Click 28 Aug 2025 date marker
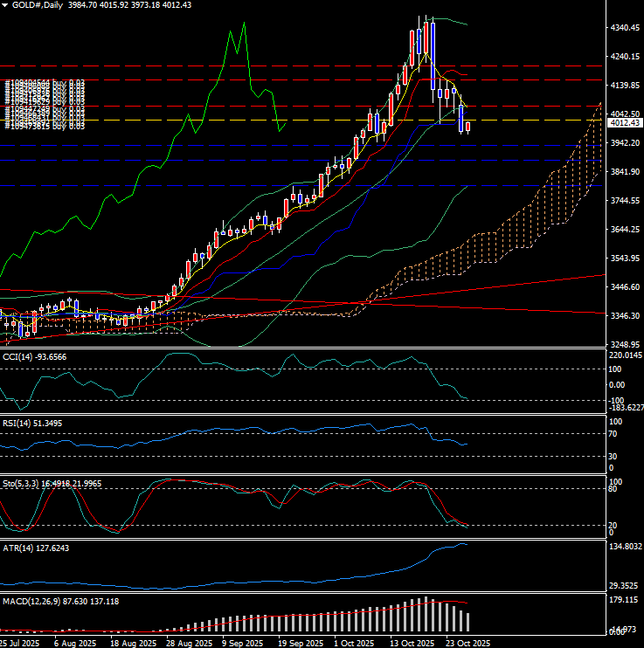Viewport: 644px width, 648px height. coord(188,643)
